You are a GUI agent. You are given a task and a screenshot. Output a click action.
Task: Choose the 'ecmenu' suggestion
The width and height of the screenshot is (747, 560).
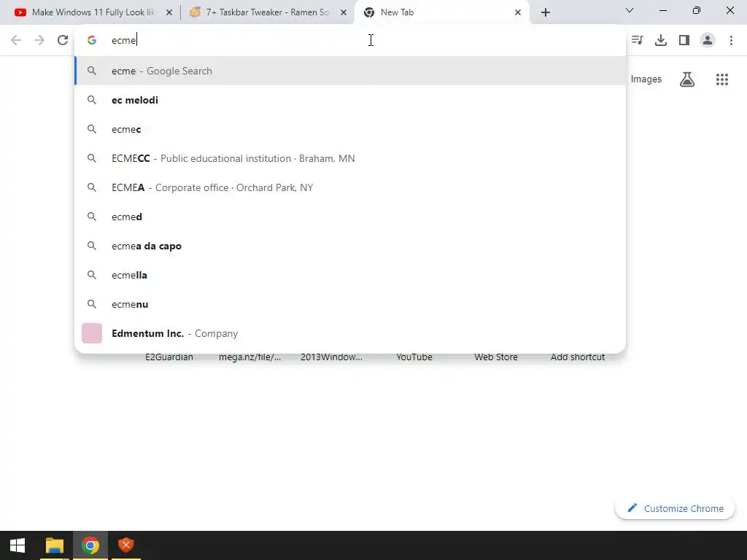350,304
